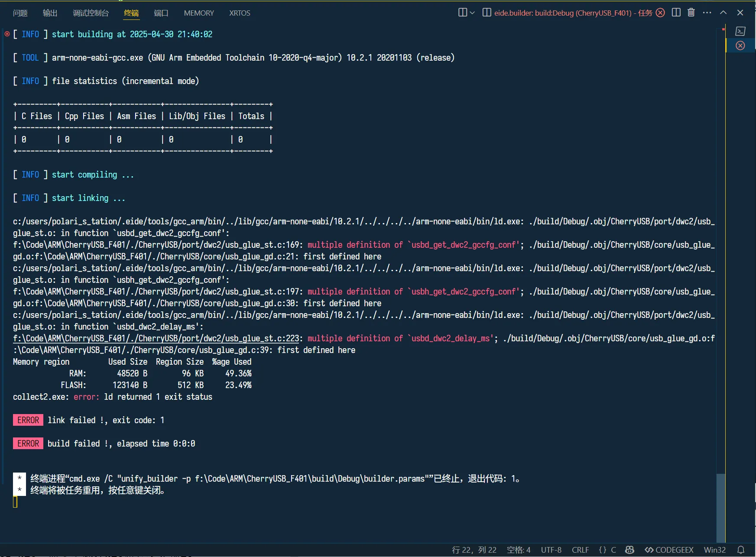
Task: Select the first terminal in side list
Action: coord(740,31)
